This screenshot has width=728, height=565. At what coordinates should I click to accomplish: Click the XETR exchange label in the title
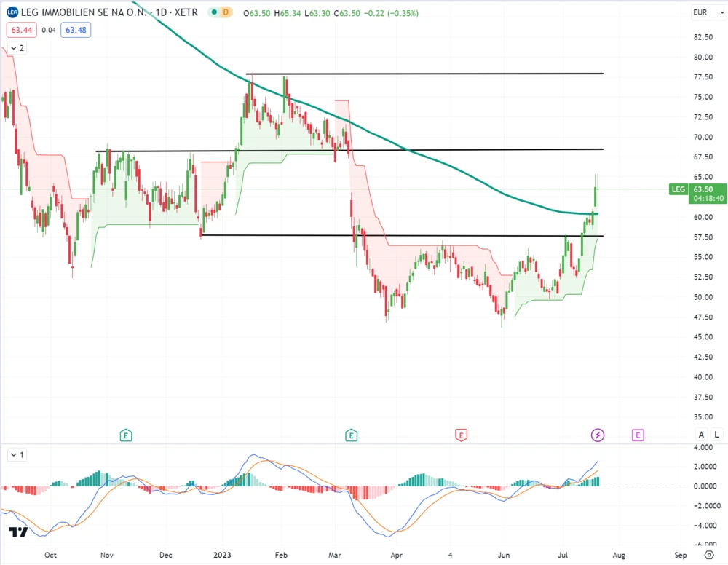click(x=186, y=12)
